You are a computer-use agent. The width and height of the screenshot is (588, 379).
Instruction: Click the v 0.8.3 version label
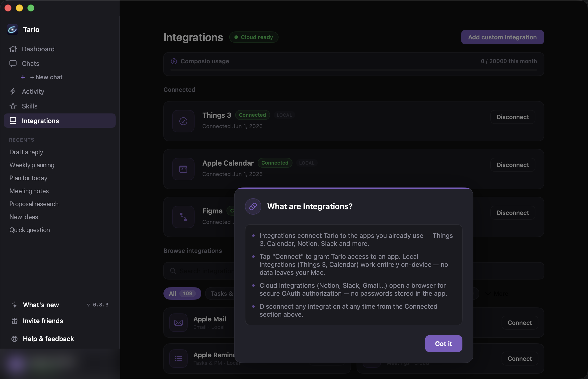click(98, 305)
